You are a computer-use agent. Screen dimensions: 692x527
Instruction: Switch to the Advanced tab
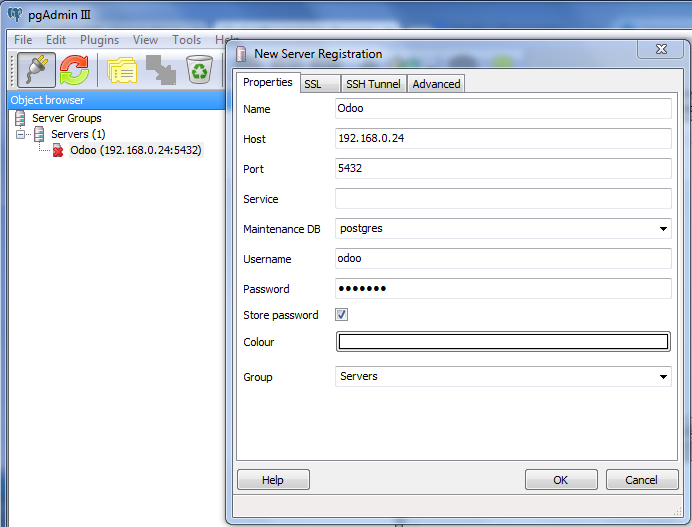[x=436, y=84]
